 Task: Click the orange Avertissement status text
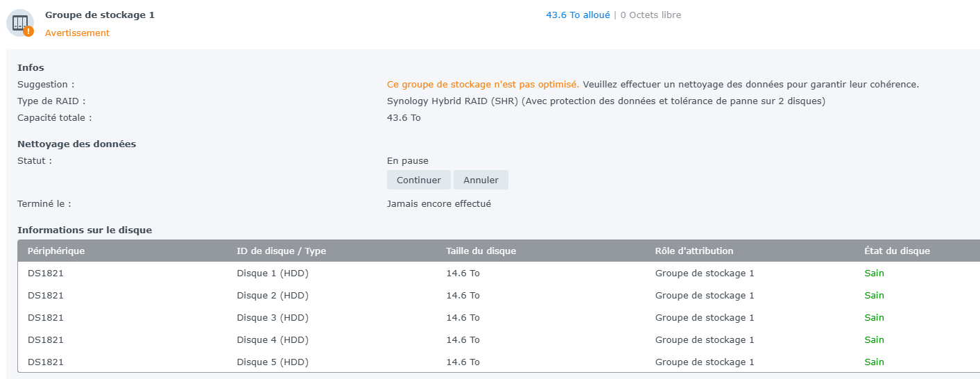pyautogui.click(x=77, y=33)
